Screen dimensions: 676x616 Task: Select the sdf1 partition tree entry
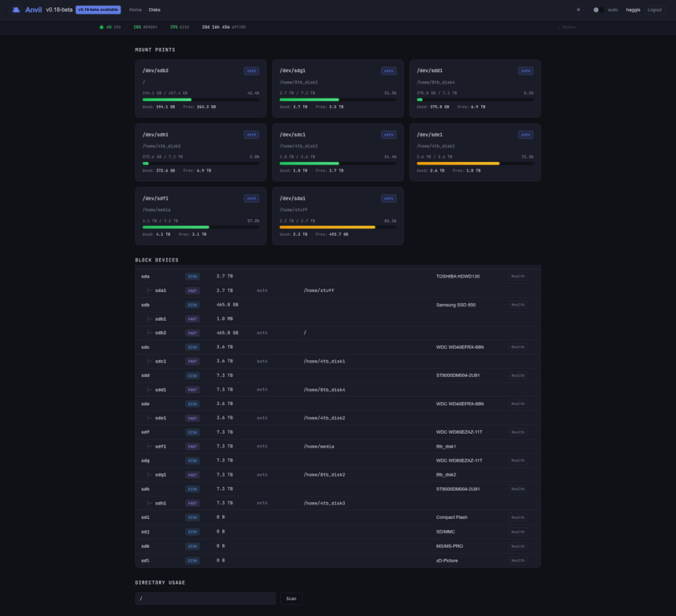point(160,447)
